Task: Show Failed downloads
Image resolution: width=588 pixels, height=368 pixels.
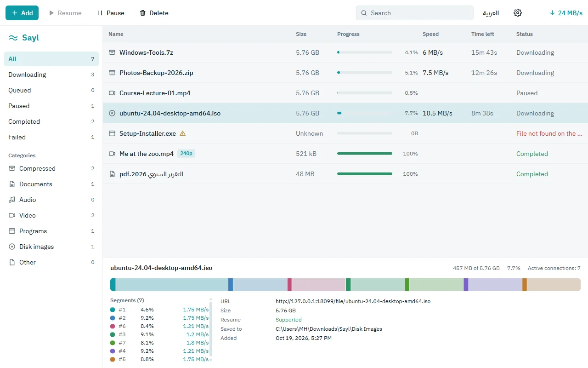Action: coord(51,137)
